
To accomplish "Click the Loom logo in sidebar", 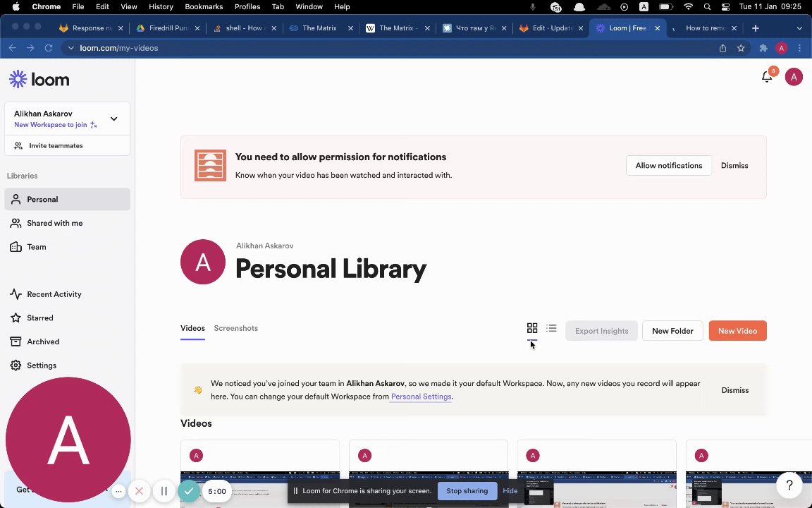I will pyautogui.click(x=39, y=79).
